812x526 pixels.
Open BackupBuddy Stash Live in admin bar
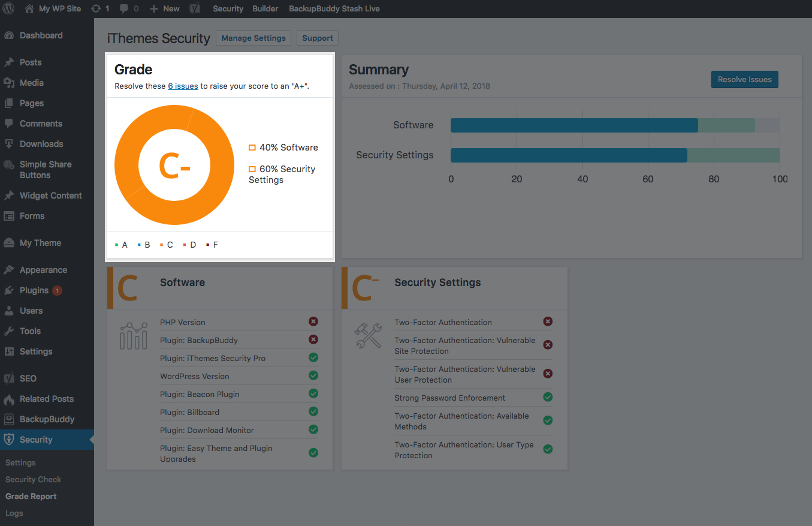(x=334, y=8)
